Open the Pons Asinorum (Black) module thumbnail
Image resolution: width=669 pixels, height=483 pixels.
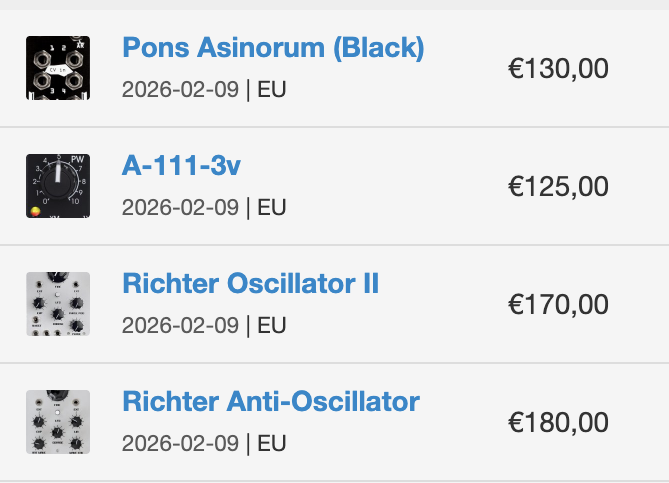(58, 68)
